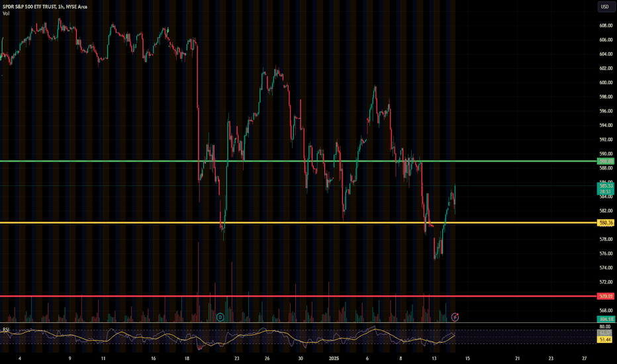The image size is (617, 364).
Task: Select the yellow horizontal line at 580.36
Action: (x=299, y=223)
